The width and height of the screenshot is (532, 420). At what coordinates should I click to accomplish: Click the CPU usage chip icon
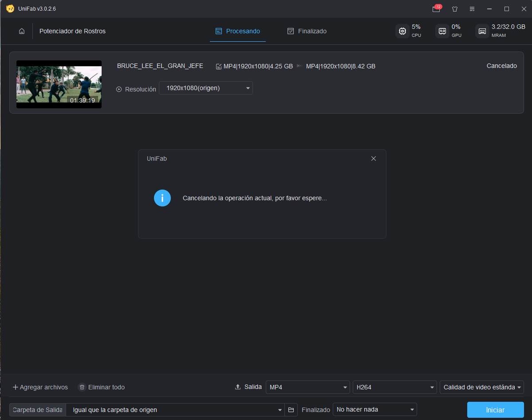402,31
